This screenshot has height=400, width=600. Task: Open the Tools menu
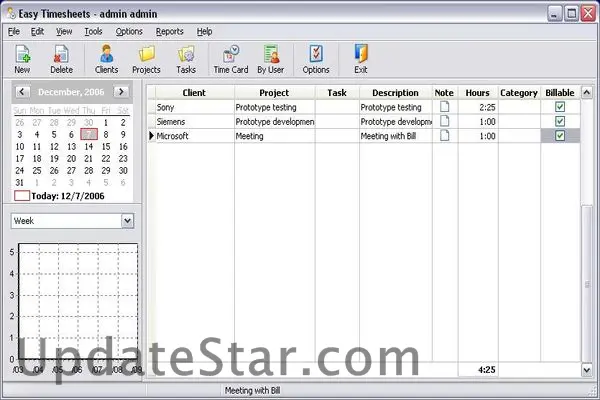pyautogui.click(x=93, y=31)
